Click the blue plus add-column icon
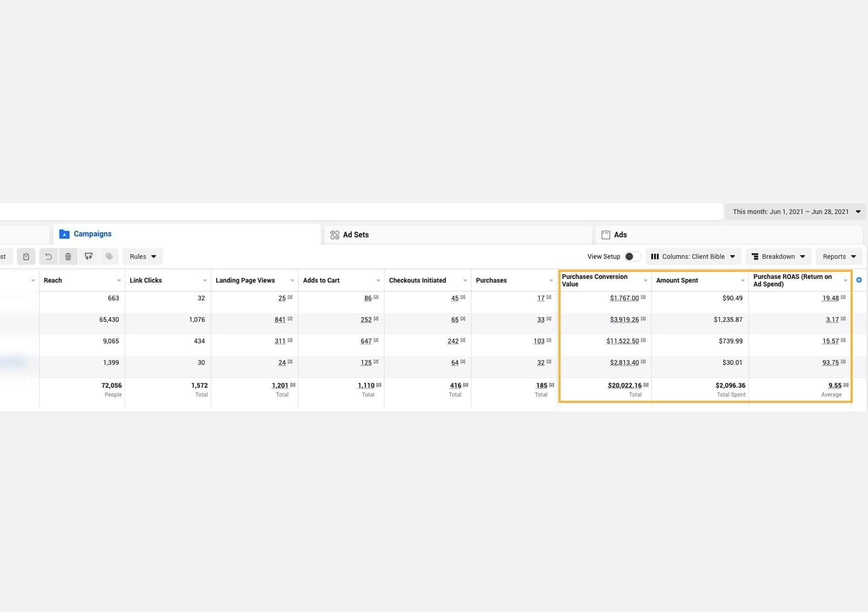Screen dimensions: 868x612 [x=859, y=280]
